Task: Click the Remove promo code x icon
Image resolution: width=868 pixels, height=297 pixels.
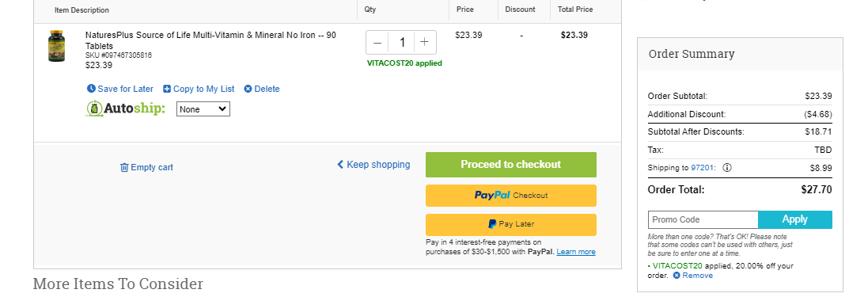Action: [x=677, y=276]
